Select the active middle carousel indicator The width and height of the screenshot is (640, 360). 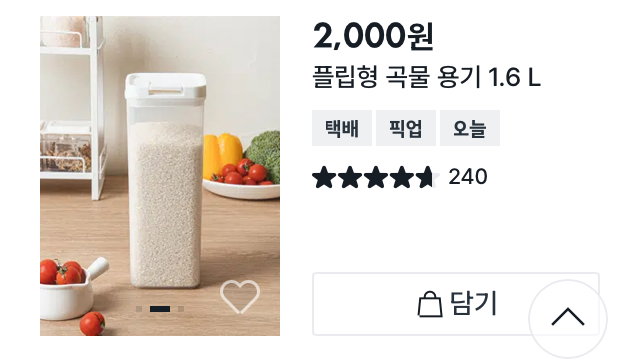click(160, 309)
